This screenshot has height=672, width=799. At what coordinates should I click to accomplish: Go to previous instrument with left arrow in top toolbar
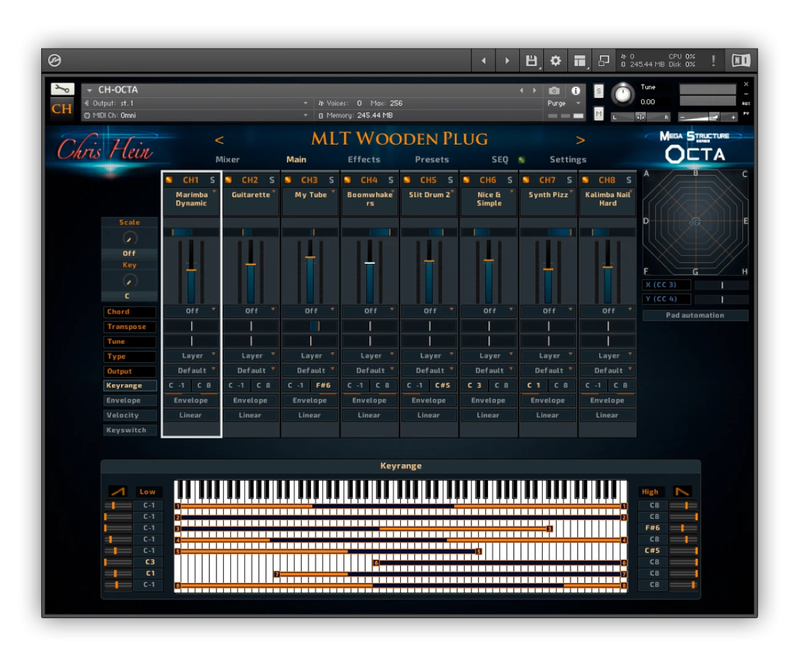(484, 60)
